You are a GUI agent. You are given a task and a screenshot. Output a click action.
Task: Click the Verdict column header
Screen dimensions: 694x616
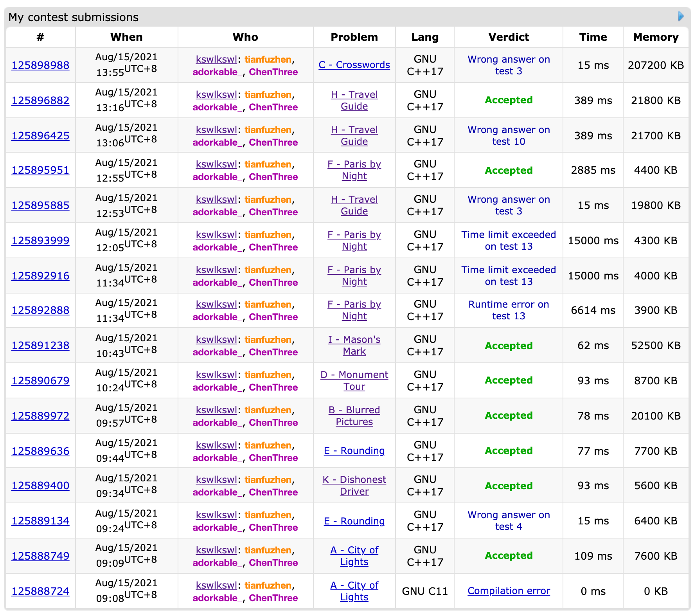point(508,37)
